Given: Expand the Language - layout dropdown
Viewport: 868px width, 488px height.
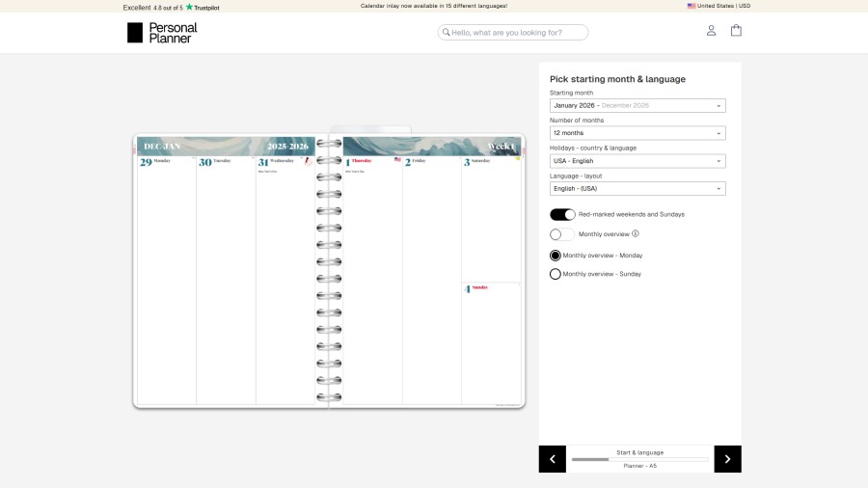Looking at the screenshot, I should (x=637, y=189).
